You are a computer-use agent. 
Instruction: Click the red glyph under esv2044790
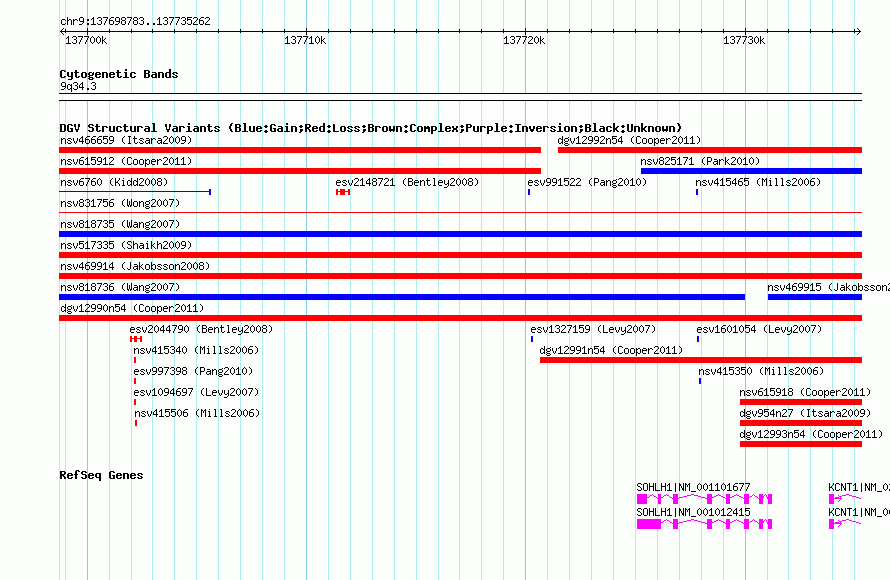click(136, 339)
